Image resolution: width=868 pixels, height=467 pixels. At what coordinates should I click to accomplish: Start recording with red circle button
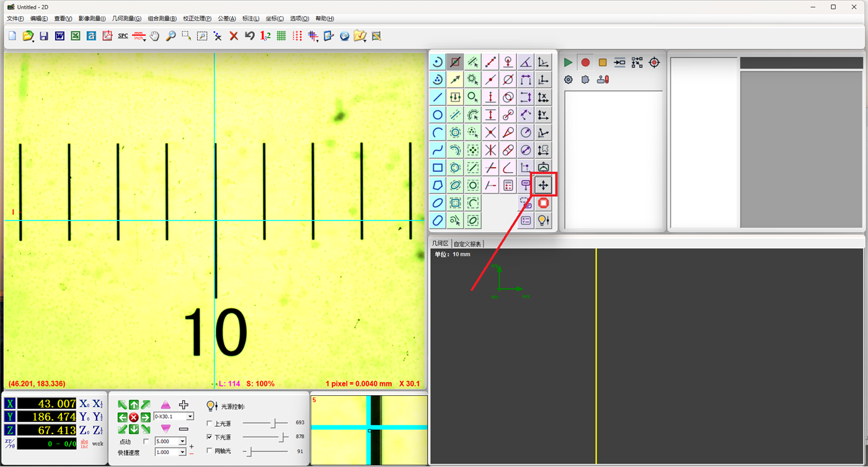tap(585, 63)
